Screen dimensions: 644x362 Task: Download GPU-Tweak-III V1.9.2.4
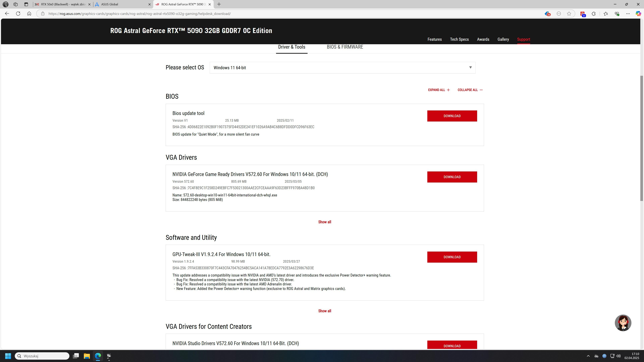(x=452, y=257)
